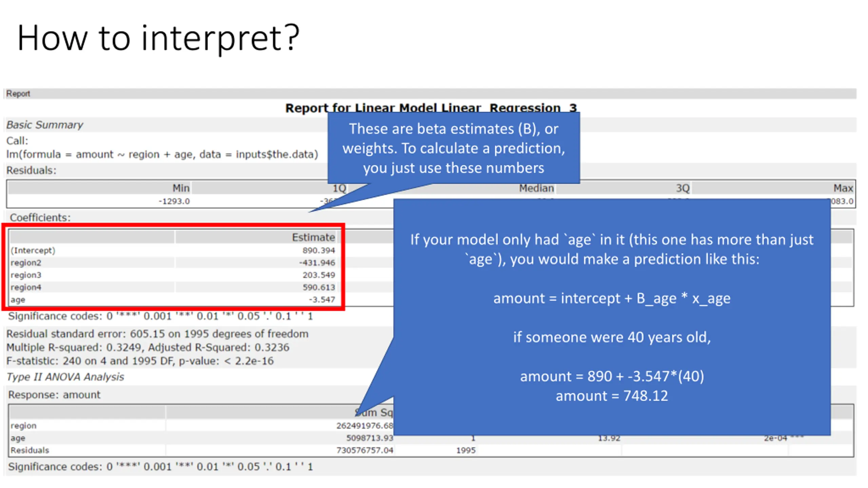
Task: Click the Multiple R-squared line
Action: coord(147,348)
